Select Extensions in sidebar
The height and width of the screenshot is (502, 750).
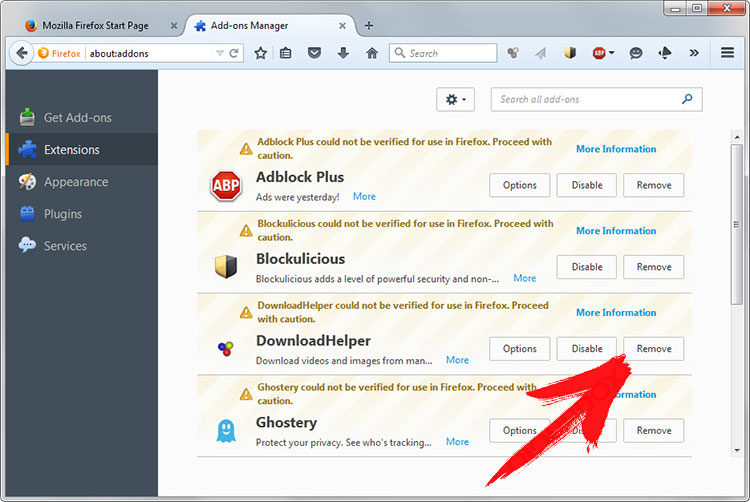(82, 150)
